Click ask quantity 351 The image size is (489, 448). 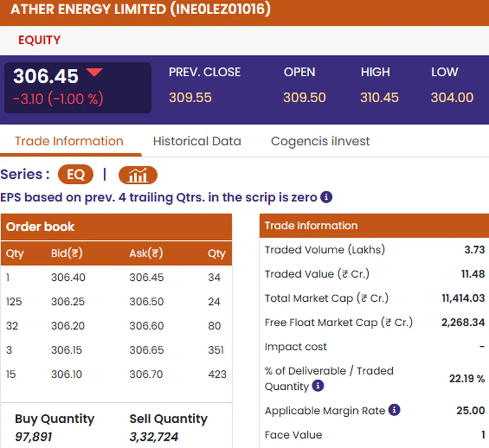click(x=216, y=350)
